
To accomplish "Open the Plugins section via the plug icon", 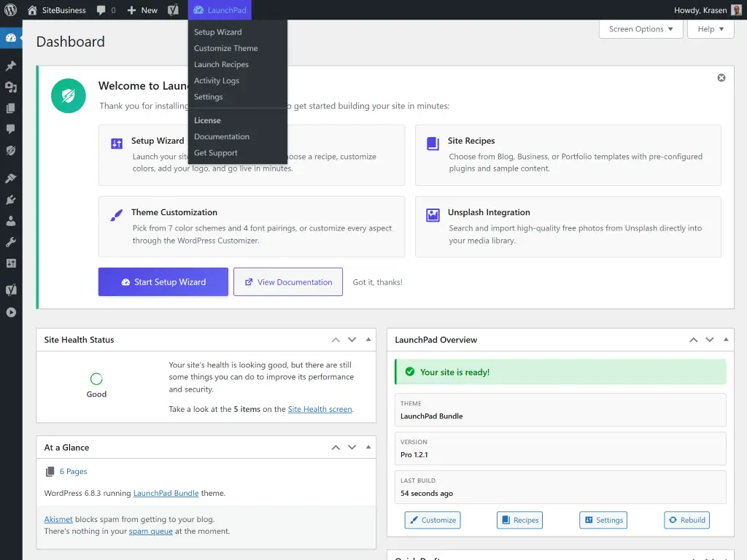I will point(11,199).
